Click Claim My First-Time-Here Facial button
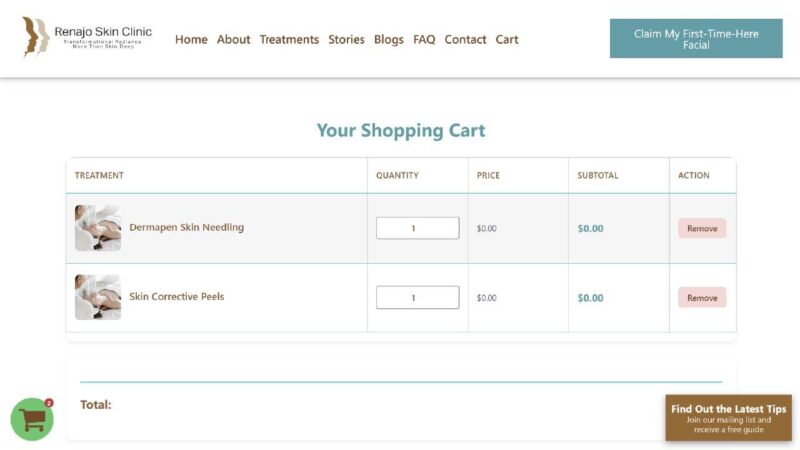 click(x=696, y=39)
